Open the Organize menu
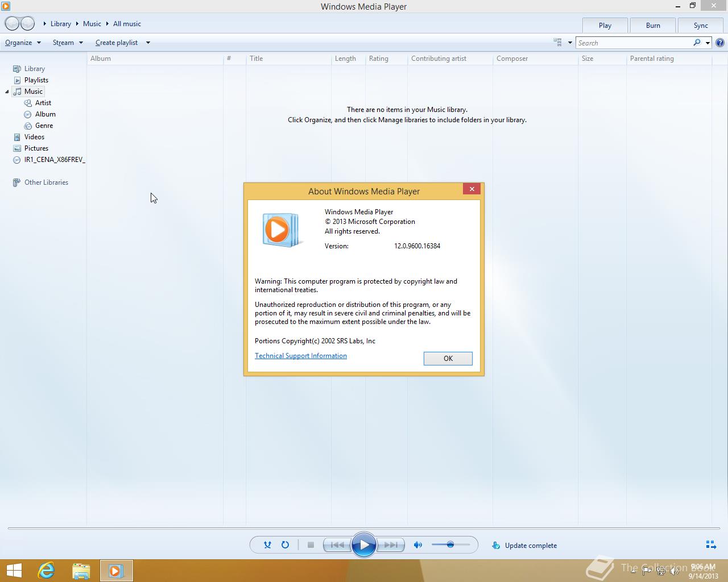 click(x=23, y=43)
